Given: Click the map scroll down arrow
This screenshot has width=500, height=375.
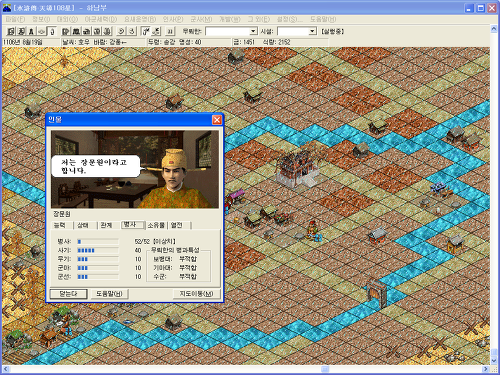Looking at the screenshot, I should [494, 361].
